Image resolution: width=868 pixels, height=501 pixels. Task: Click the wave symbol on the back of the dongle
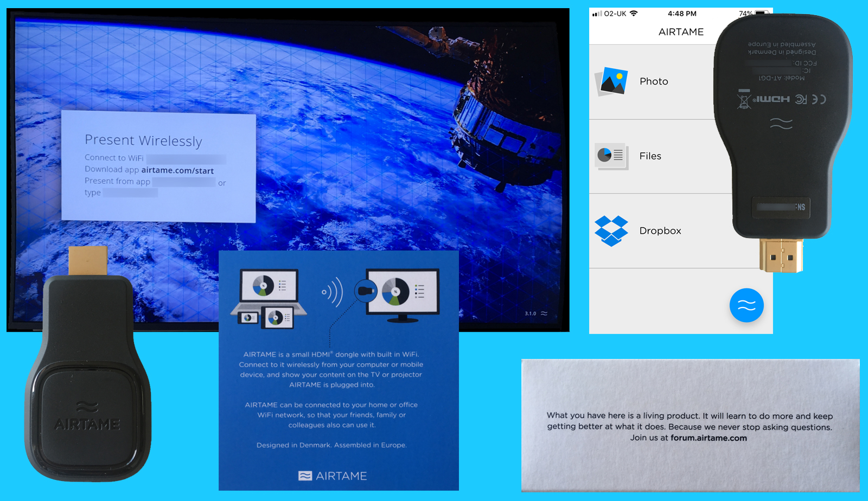click(781, 123)
